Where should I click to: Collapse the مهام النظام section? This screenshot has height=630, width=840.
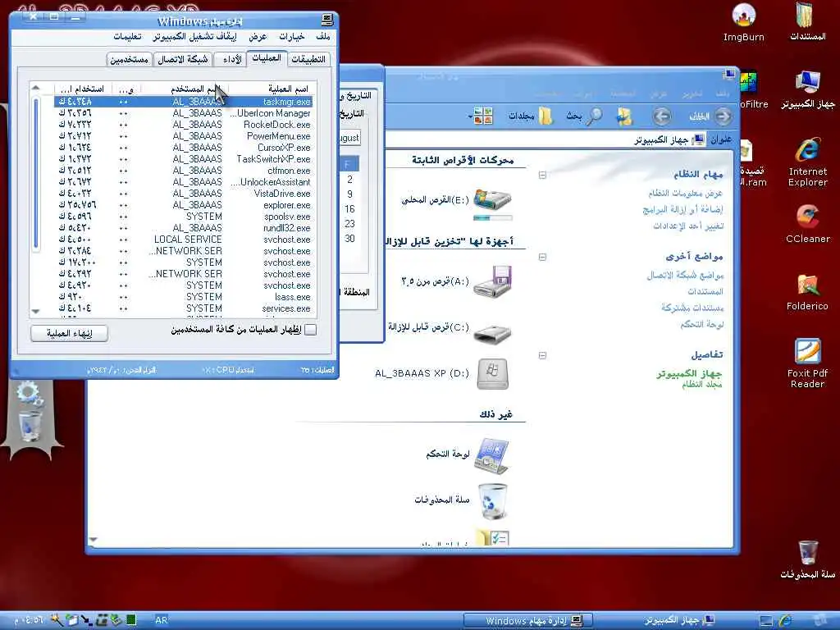(542, 175)
